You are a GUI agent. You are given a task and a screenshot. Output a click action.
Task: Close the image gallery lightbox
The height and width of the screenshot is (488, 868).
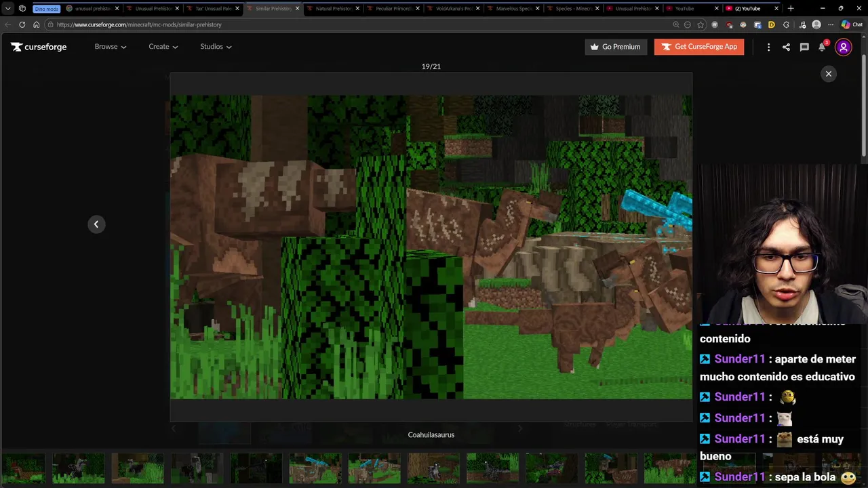(x=828, y=74)
